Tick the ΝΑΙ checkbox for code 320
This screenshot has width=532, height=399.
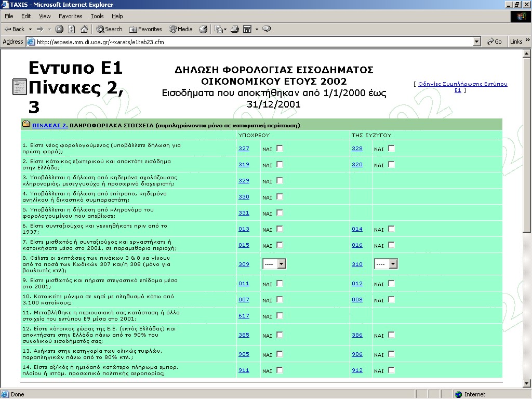point(391,165)
